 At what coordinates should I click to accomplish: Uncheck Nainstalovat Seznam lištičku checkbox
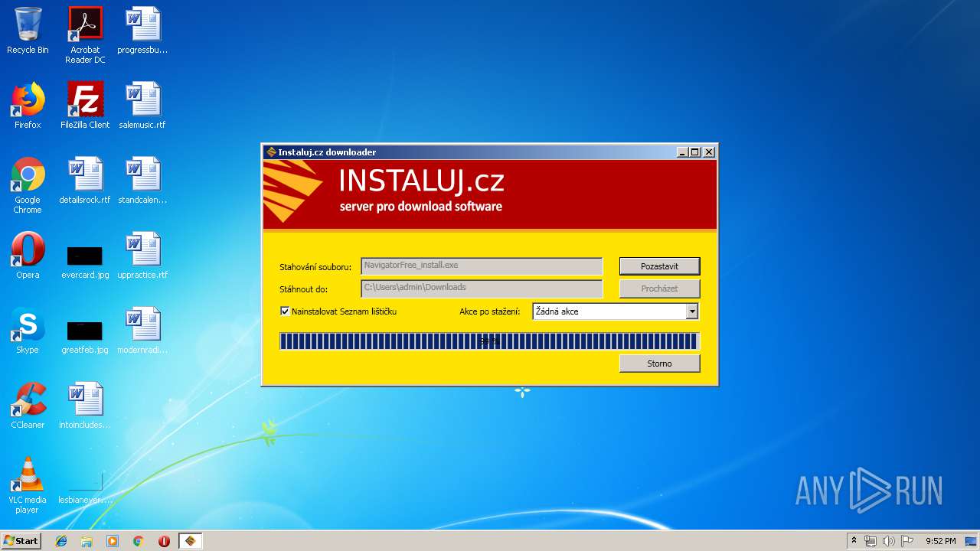[285, 311]
